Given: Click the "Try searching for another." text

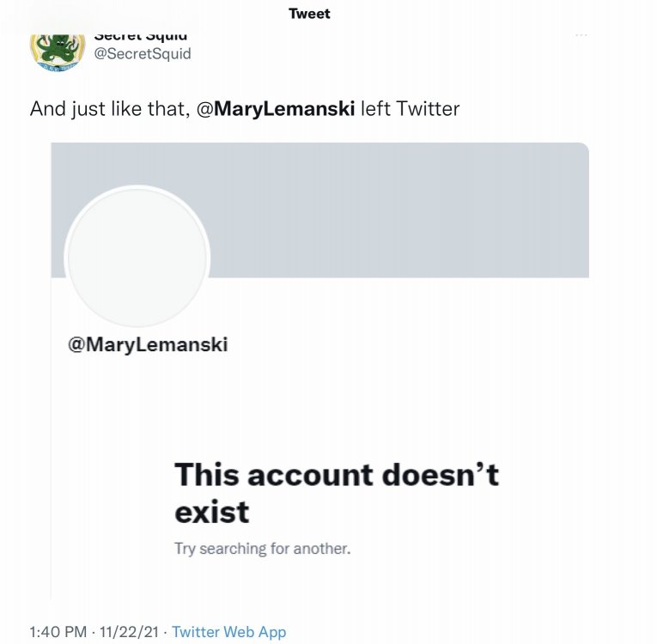Looking at the screenshot, I should click(x=262, y=548).
